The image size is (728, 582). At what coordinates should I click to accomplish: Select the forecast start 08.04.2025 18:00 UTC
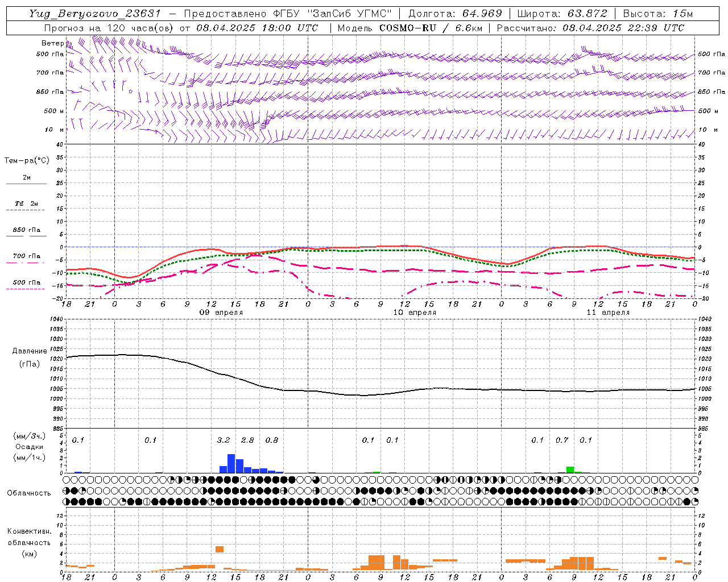click(x=257, y=28)
